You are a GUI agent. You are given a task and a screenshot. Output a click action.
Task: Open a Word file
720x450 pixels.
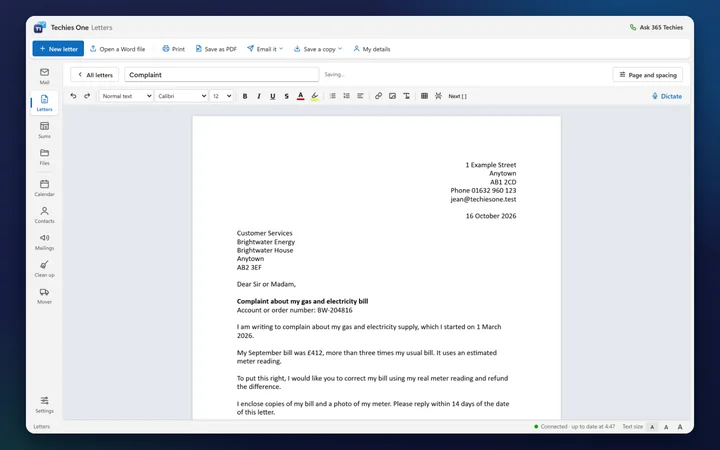tap(118, 49)
